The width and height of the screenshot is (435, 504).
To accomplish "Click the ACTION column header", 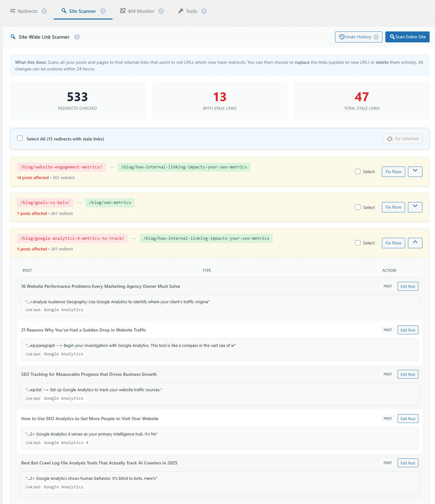I will [x=389, y=270].
